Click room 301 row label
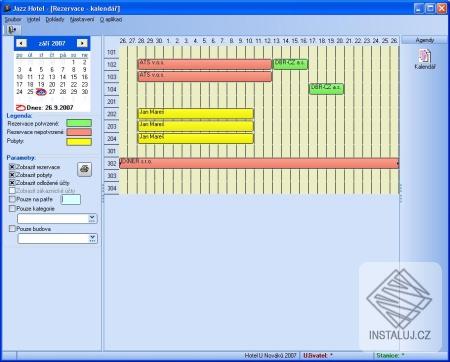 coord(112,151)
